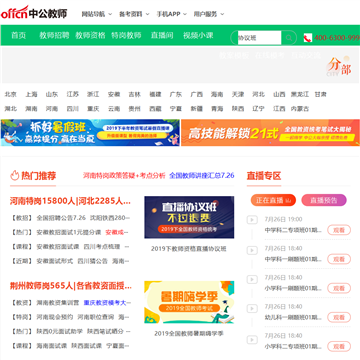Open the 教师资格 nav item
Image resolution: width=360 pixels, height=360 pixels.
point(90,35)
